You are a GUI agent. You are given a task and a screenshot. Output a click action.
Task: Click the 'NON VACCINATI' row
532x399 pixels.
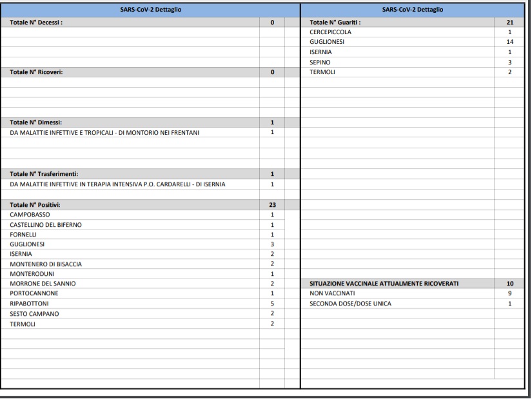point(412,293)
